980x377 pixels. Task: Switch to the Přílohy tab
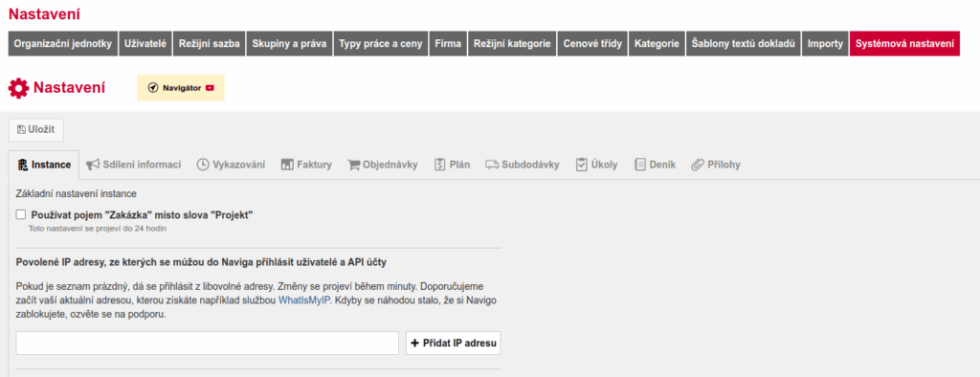[x=716, y=165]
